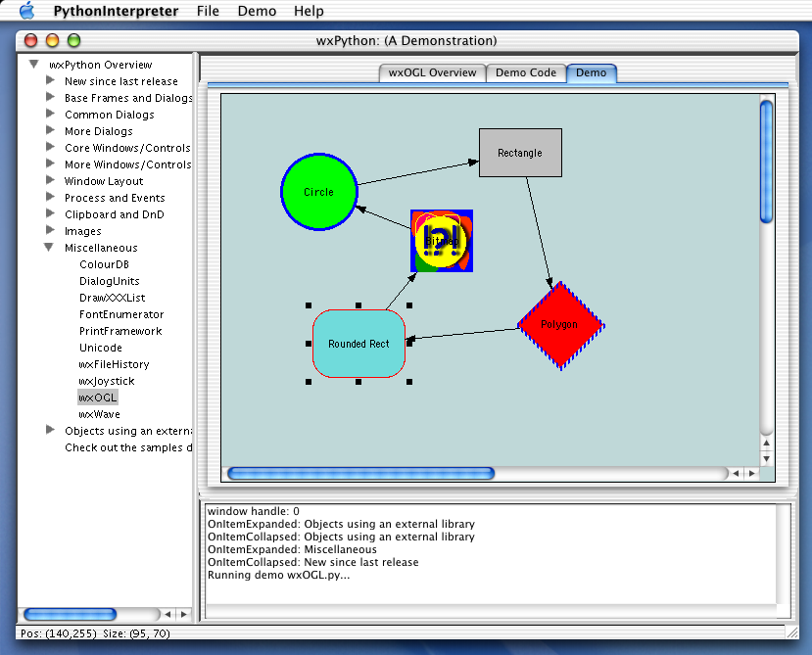Select the colorful bitmap shape on the canvas
Image resolution: width=812 pixels, height=655 pixels.
coord(442,239)
